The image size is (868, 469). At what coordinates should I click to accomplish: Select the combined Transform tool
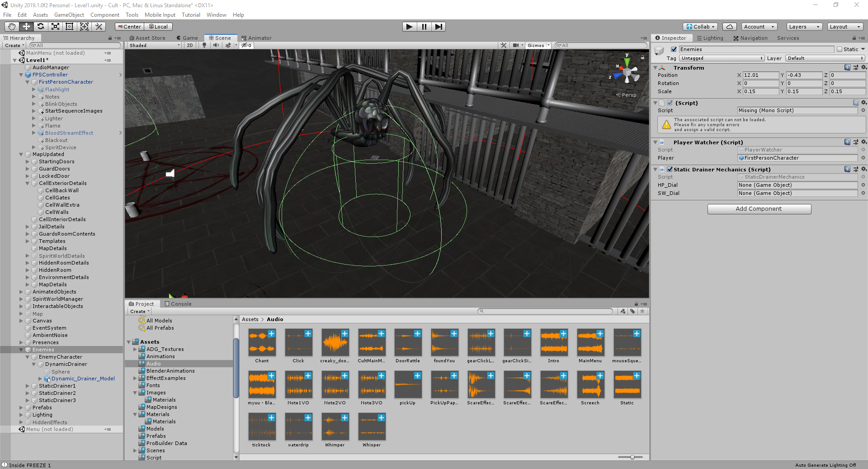click(84, 27)
